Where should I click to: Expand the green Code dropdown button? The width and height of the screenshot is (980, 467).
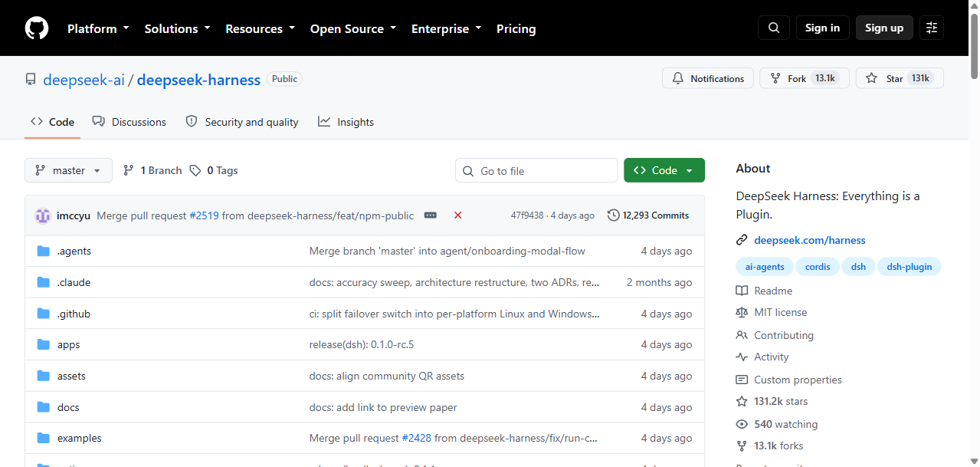pos(664,170)
